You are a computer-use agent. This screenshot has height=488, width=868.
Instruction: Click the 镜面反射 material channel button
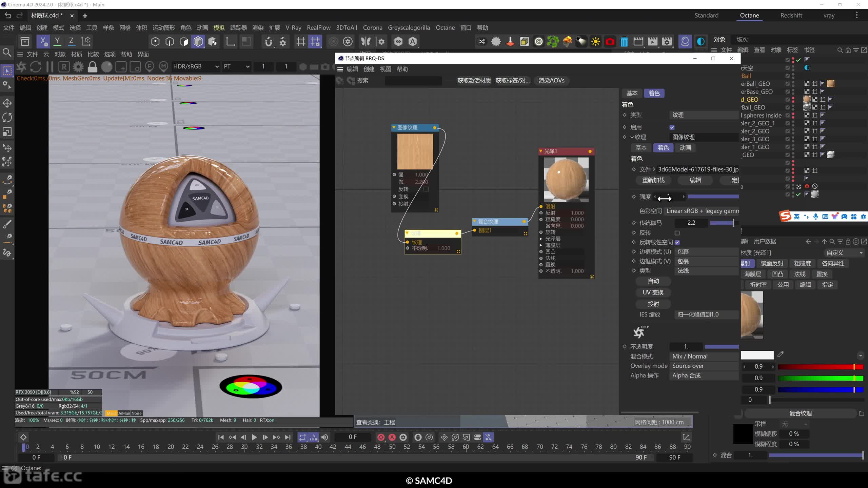[x=772, y=263]
